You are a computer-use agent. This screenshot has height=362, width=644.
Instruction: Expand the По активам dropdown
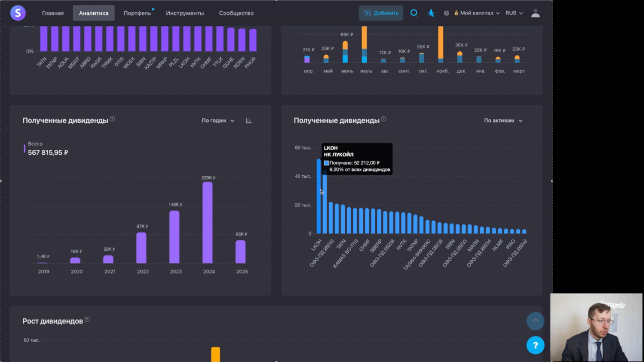click(503, 121)
